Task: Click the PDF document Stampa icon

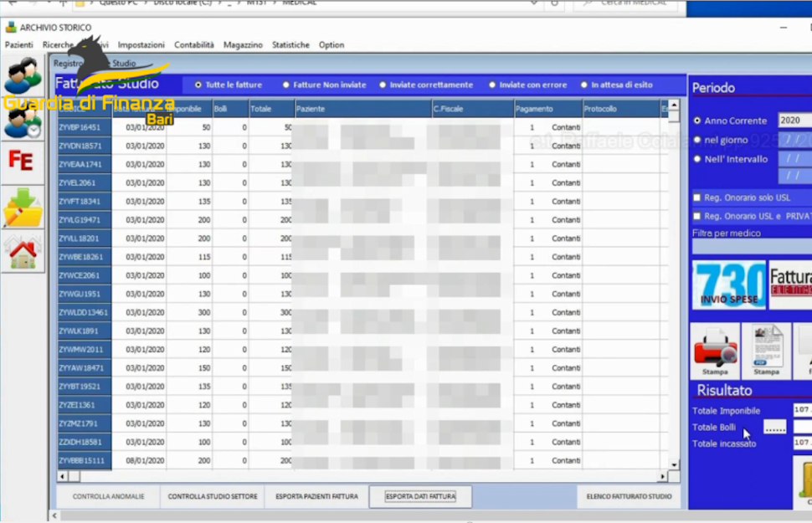Action: (766, 351)
